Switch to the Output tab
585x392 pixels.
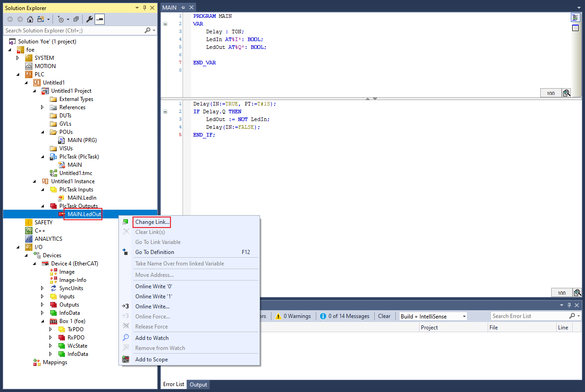pos(198,385)
